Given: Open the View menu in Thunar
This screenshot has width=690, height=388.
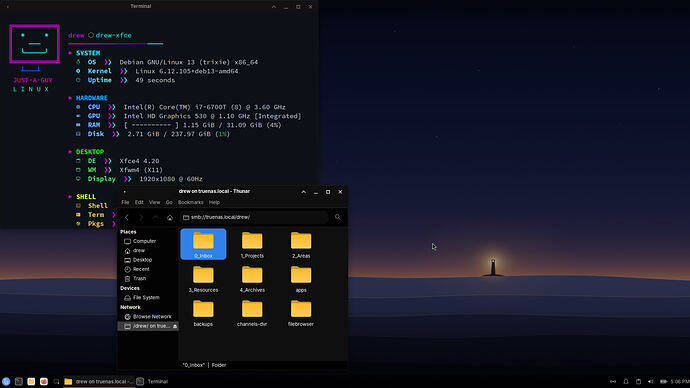Looking at the screenshot, I should coord(154,202).
